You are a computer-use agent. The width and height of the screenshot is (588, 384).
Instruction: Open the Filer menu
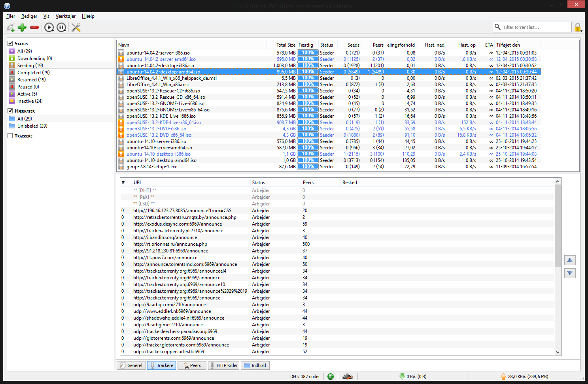tap(11, 16)
